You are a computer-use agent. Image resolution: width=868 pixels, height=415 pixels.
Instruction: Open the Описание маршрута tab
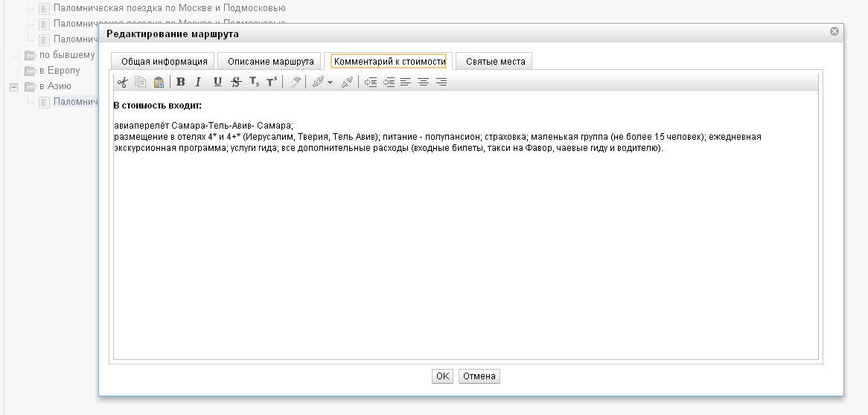click(x=271, y=62)
